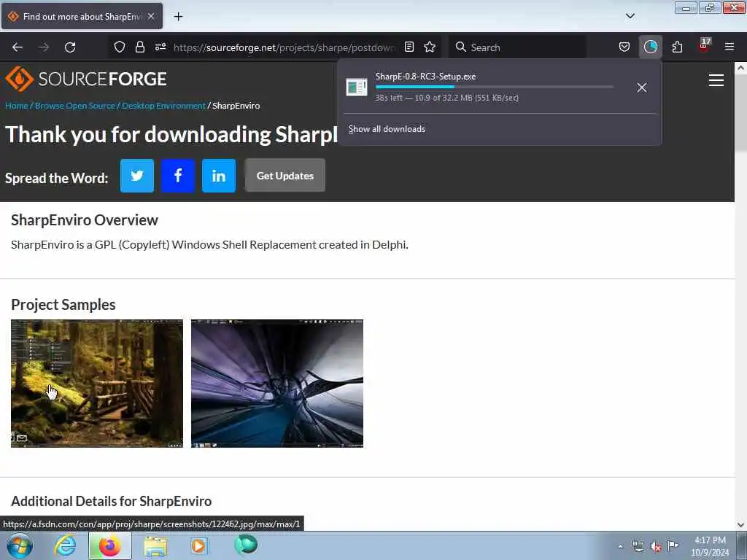The image size is (747, 560).
Task: Open the Firefox application menu
Action: (729, 47)
